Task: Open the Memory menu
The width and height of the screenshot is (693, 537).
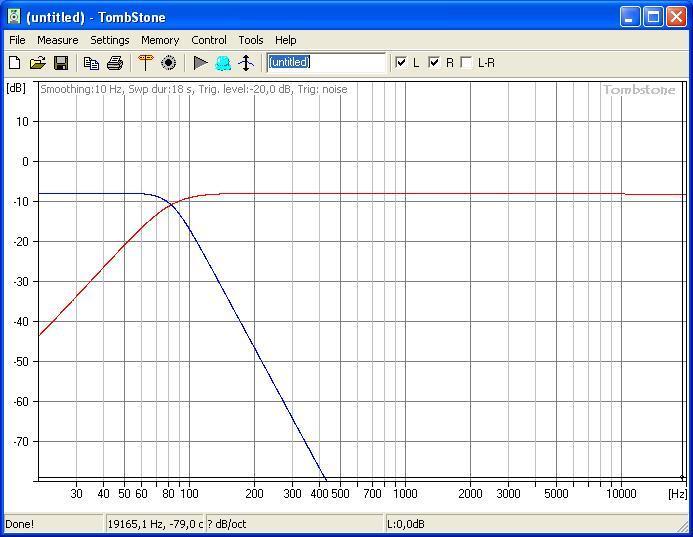Action: point(160,40)
